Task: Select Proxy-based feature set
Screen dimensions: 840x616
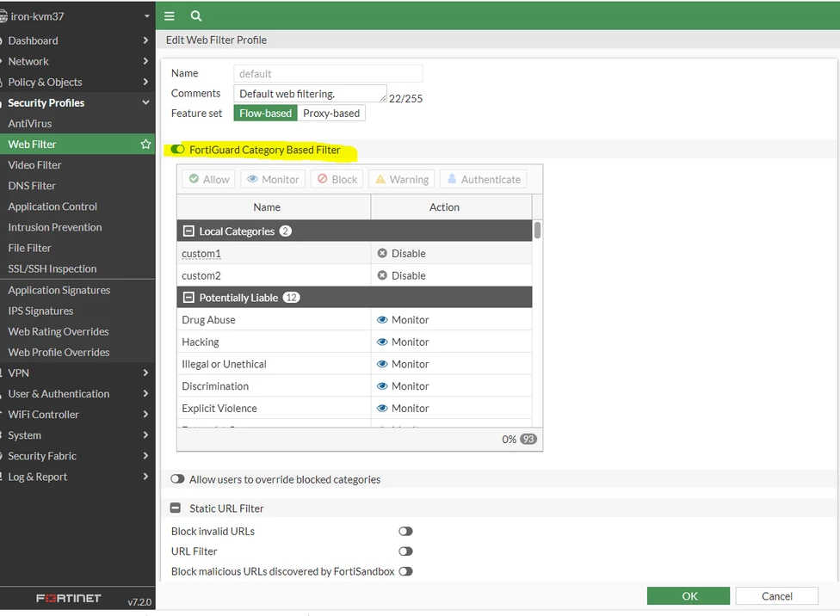Action: pos(331,113)
